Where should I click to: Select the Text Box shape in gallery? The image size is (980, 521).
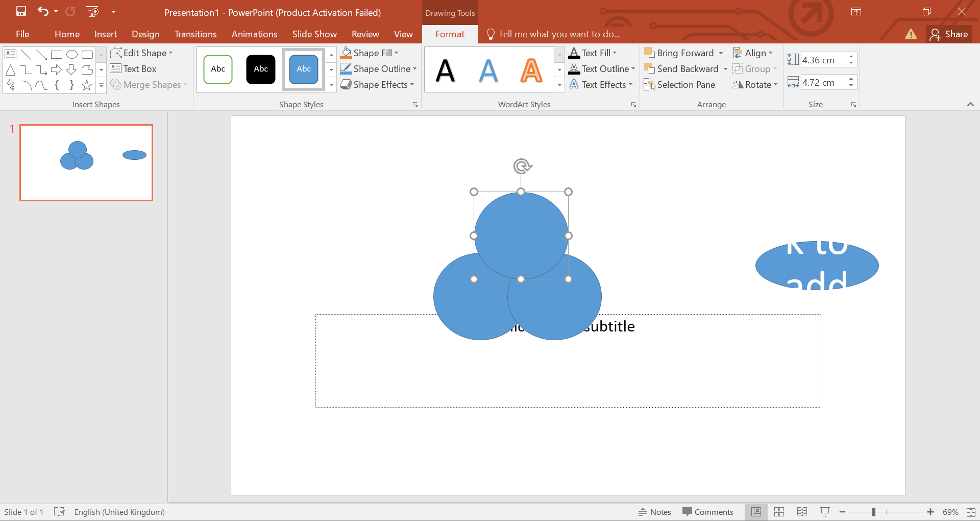pos(11,54)
